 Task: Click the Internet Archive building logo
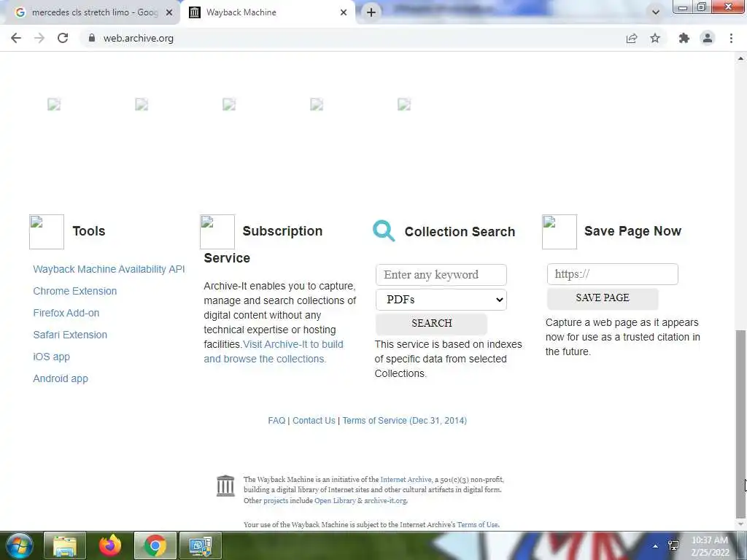225,486
